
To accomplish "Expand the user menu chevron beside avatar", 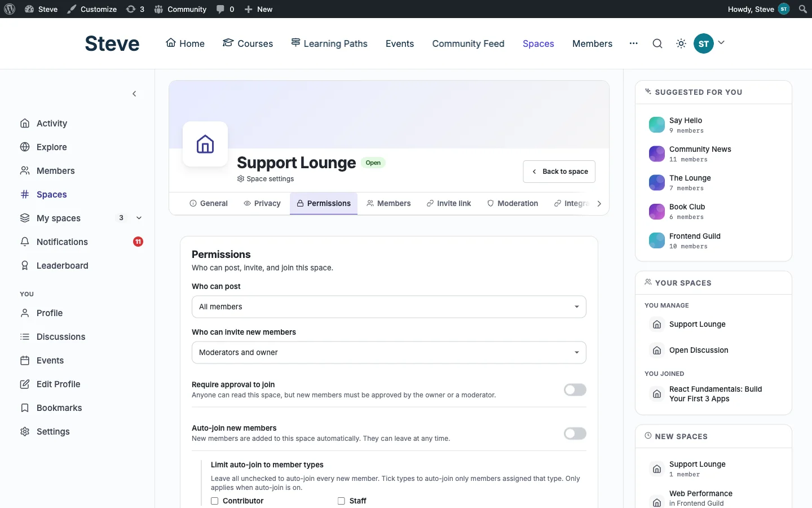I will (721, 43).
